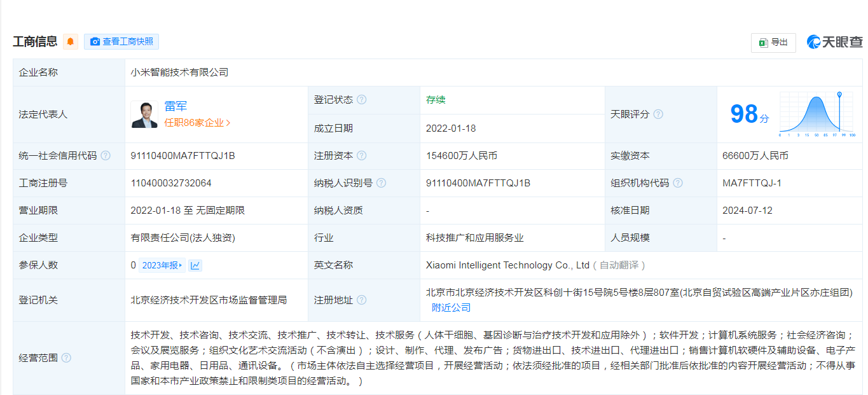
Task: Open 查看工商快照 snapshot button
Action: click(x=121, y=42)
